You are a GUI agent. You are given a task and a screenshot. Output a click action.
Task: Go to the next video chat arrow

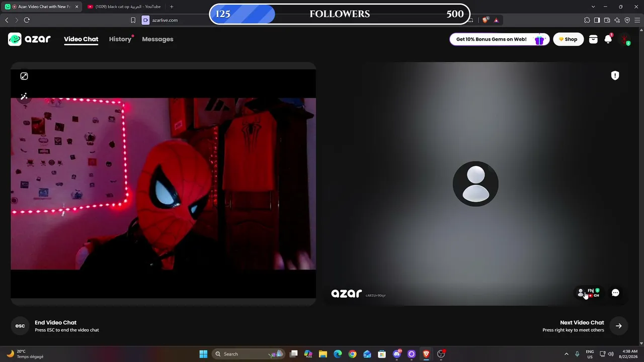[x=619, y=326]
